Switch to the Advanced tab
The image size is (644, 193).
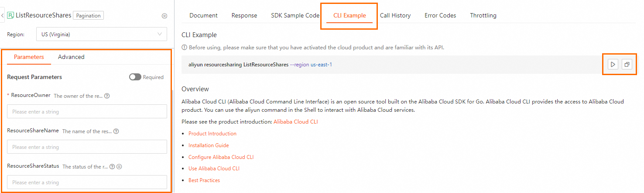(x=71, y=57)
